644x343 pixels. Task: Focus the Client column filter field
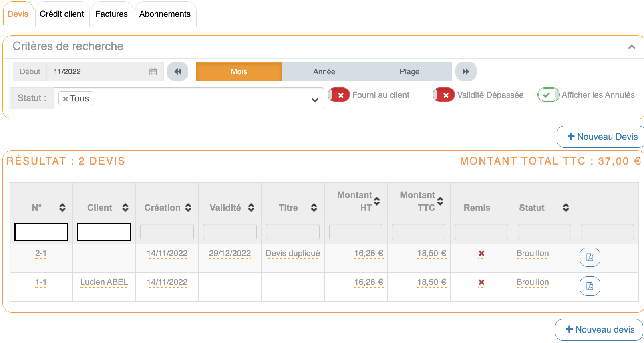pos(104,232)
